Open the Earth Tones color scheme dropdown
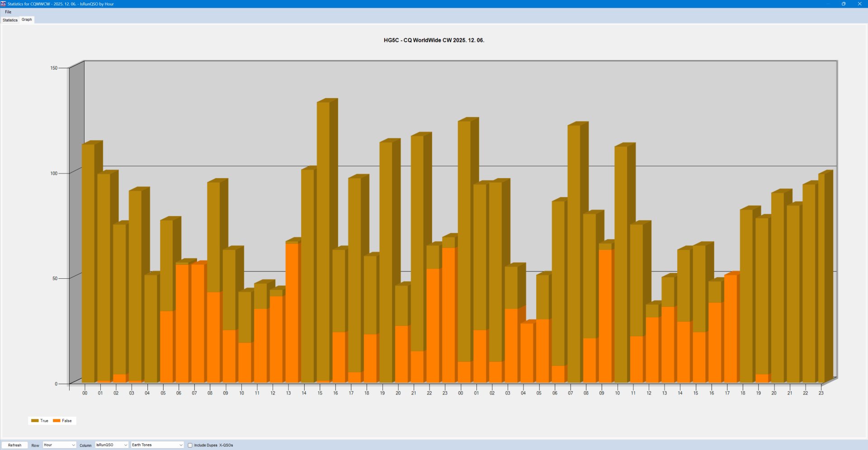This screenshot has width=868, height=450. pyautogui.click(x=157, y=445)
